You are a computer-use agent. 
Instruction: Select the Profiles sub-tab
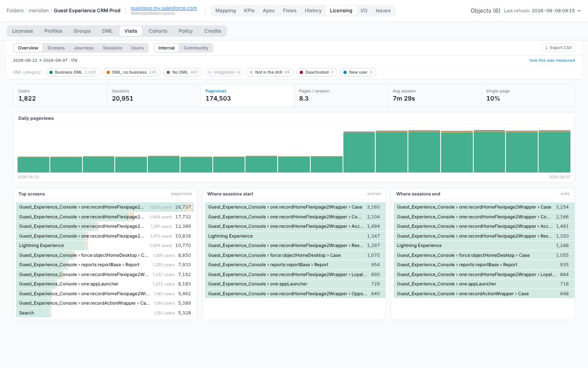point(53,31)
